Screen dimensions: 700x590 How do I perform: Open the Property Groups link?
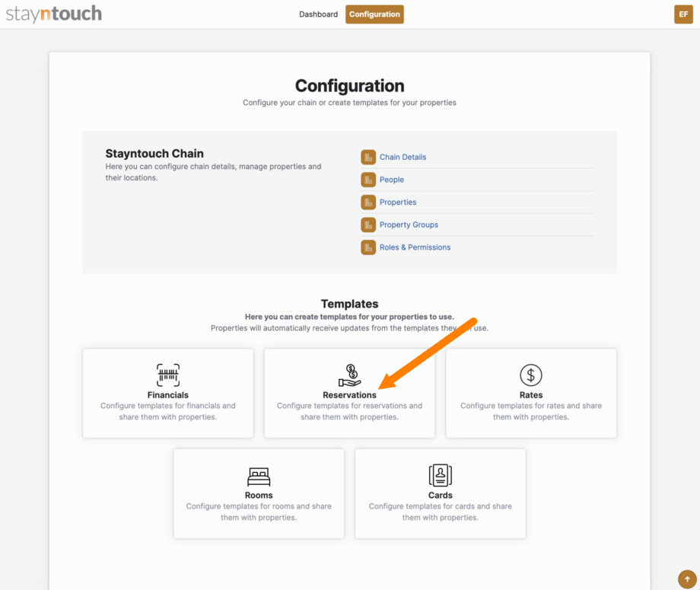pos(409,225)
